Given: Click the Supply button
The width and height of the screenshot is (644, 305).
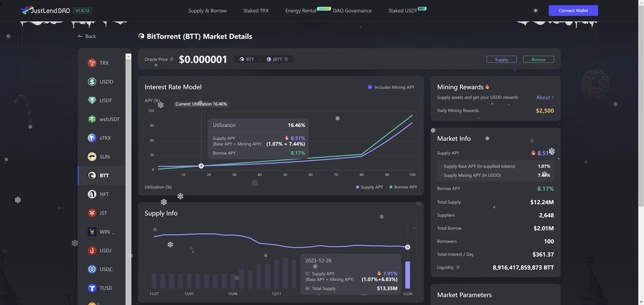Looking at the screenshot, I should [501, 59].
